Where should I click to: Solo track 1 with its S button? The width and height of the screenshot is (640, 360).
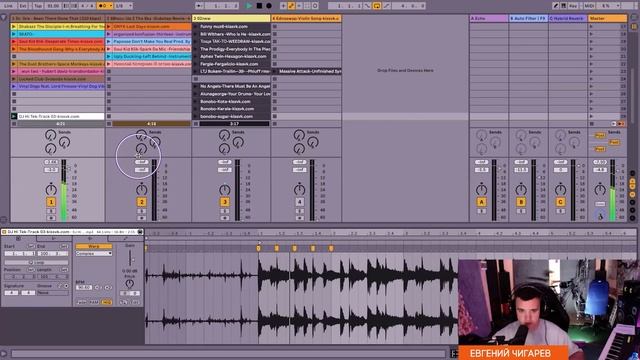click(x=51, y=211)
